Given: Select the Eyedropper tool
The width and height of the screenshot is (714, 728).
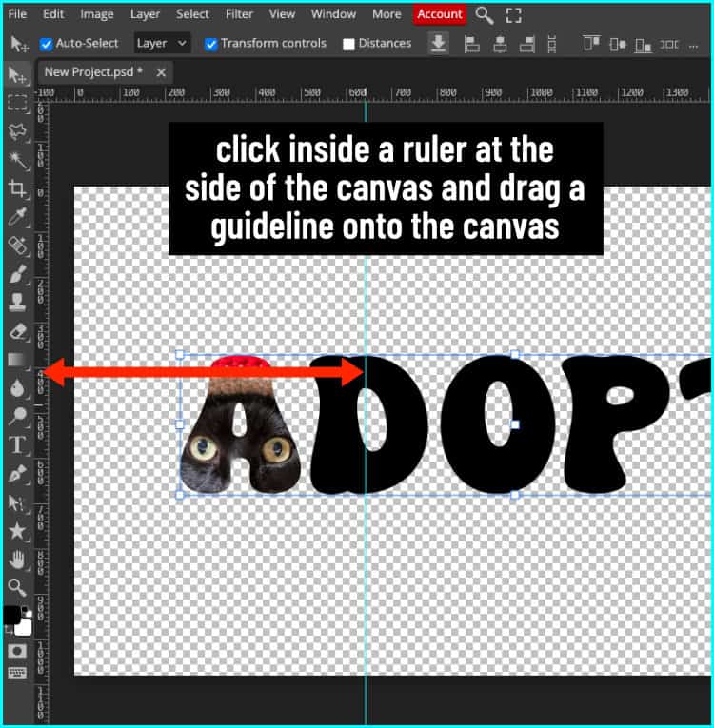Looking at the screenshot, I should [17, 217].
